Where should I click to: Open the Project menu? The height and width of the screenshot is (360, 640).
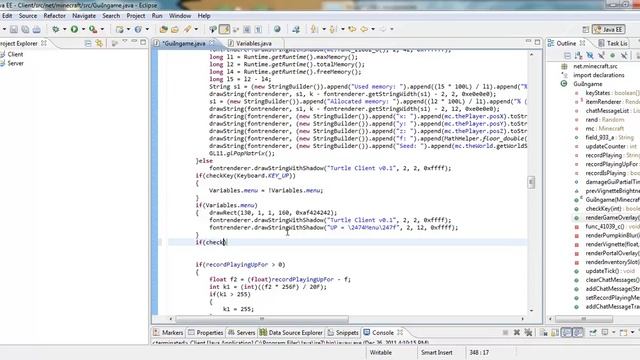pos(136,16)
